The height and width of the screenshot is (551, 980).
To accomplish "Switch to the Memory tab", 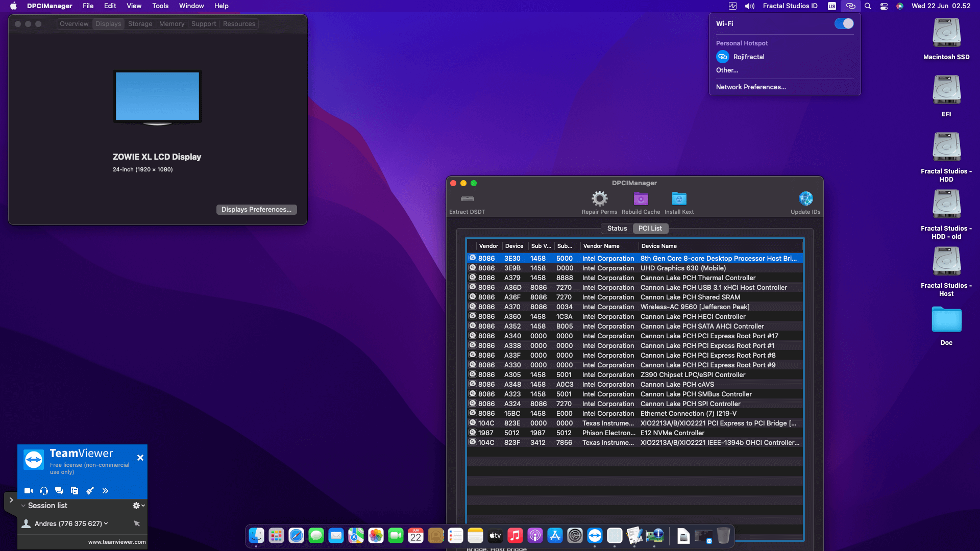I will pos(171,24).
